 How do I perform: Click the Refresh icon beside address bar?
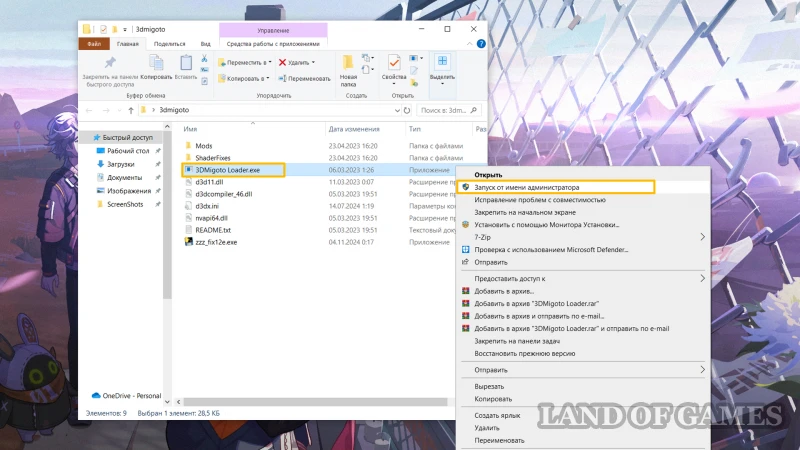coord(407,110)
